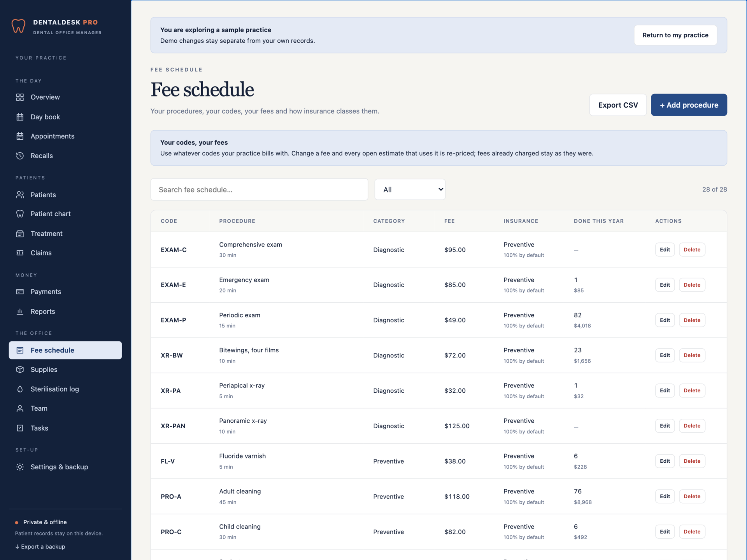Screen dimensions: 747x560
Task: Select Fee schedule in sidebar
Action: click(65, 350)
